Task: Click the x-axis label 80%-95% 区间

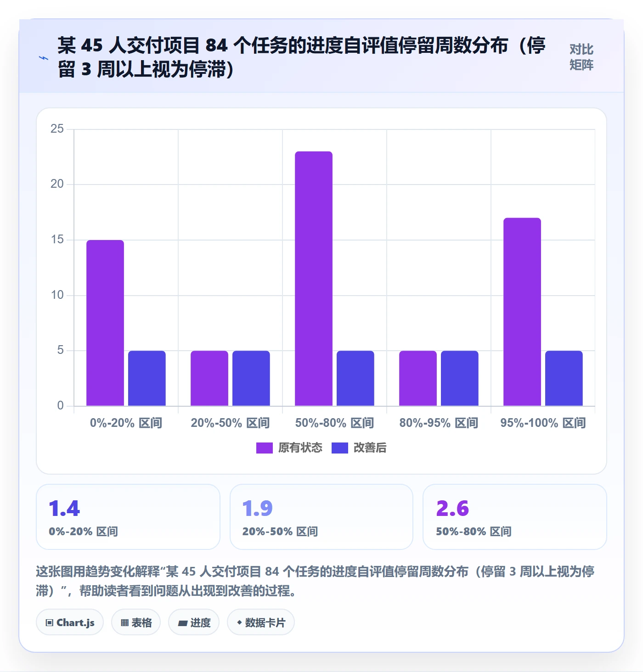Action: [439, 423]
